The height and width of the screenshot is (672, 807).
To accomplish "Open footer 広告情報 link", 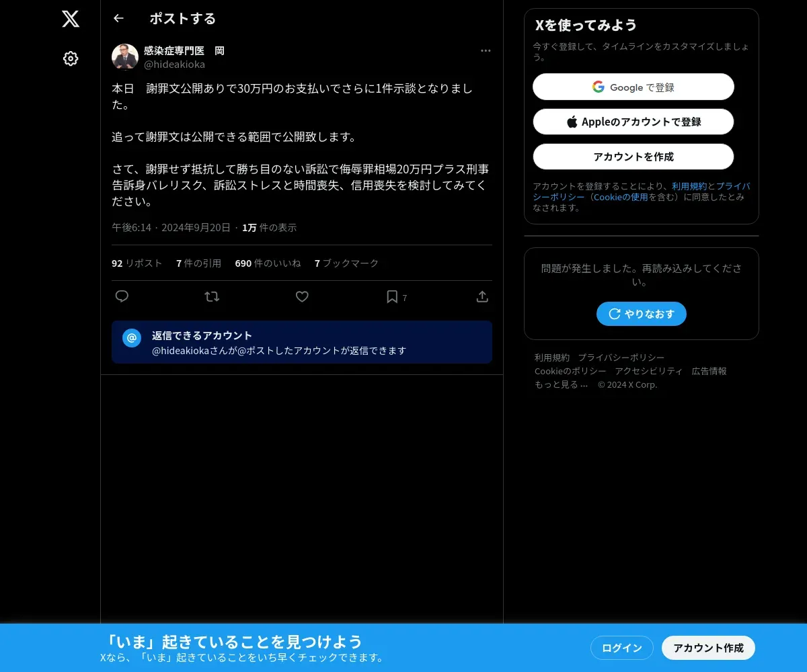I will (x=709, y=371).
